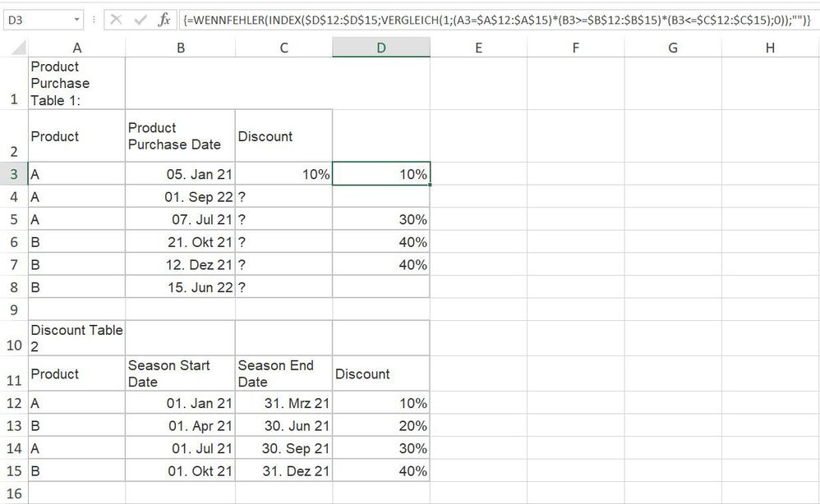Select row header 12

tap(13, 403)
